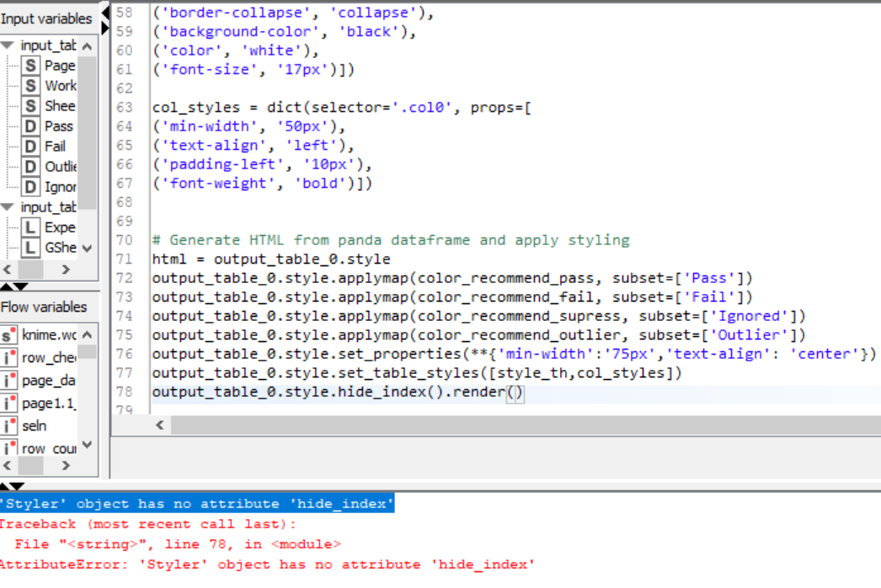The image size is (881, 588).
Task: Click the seln integer flow variable icon
Action: pyautogui.click(x=9, y=426)
